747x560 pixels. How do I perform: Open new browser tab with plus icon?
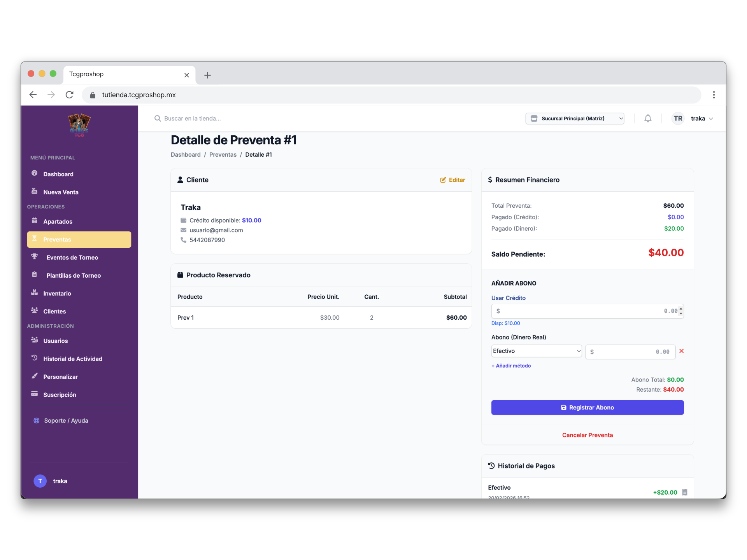click(x=207, y=75)
